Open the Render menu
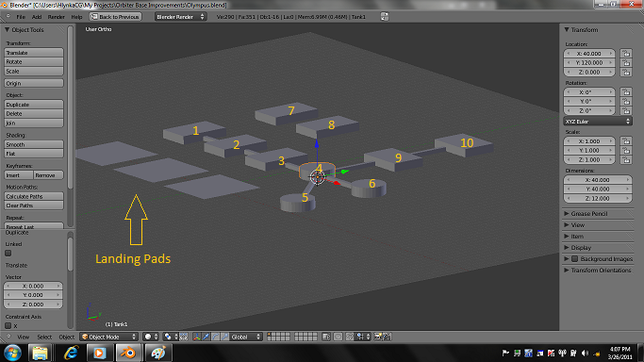644x362 pixels. [x=56, y=17]
